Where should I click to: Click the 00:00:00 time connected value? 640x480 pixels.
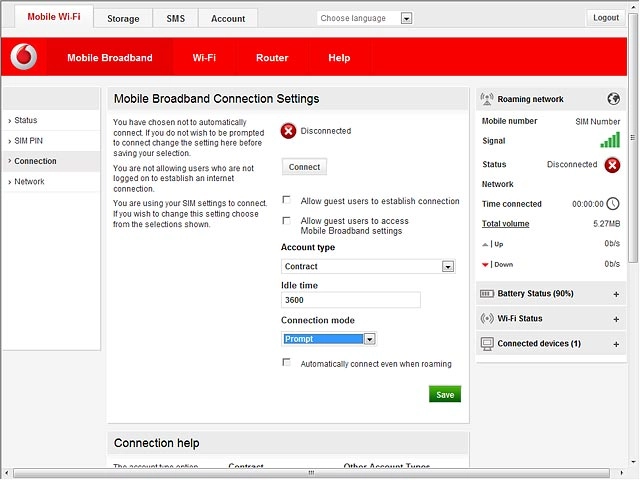click(x=587, y=204)
